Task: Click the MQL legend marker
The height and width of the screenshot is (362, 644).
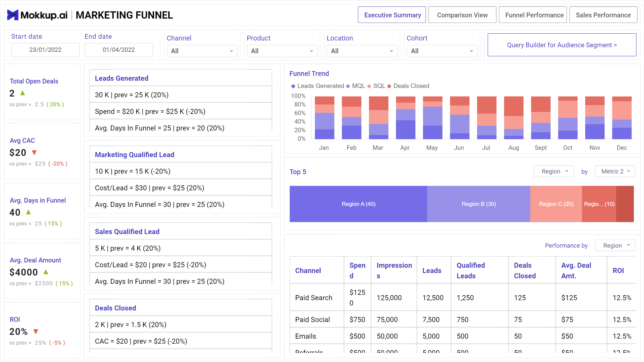Action: [348, 86]
